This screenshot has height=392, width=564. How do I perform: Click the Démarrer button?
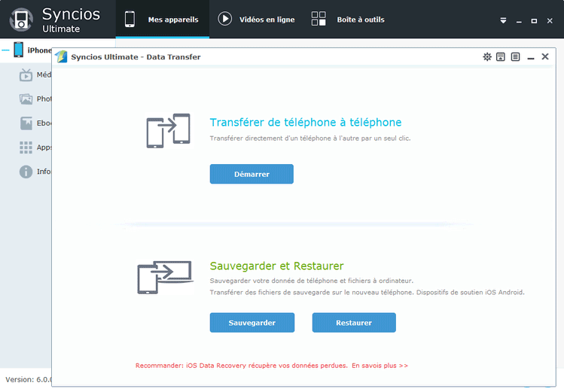point(252,174)
